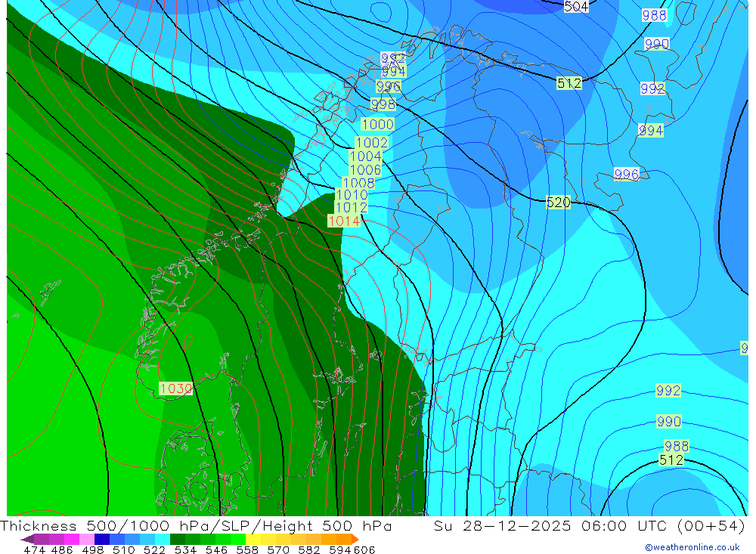Screen dimensions: 756x554
Task: Click the legend value 606
Action: [364, 550]
